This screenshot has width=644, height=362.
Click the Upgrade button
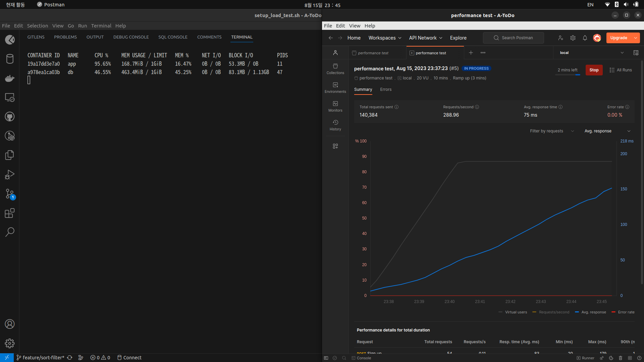click(619, 38)
